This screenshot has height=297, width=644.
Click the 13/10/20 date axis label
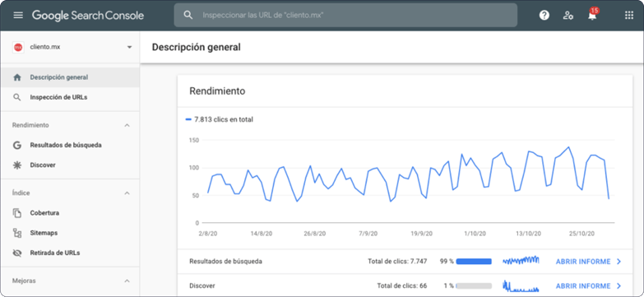click(529, 234)
